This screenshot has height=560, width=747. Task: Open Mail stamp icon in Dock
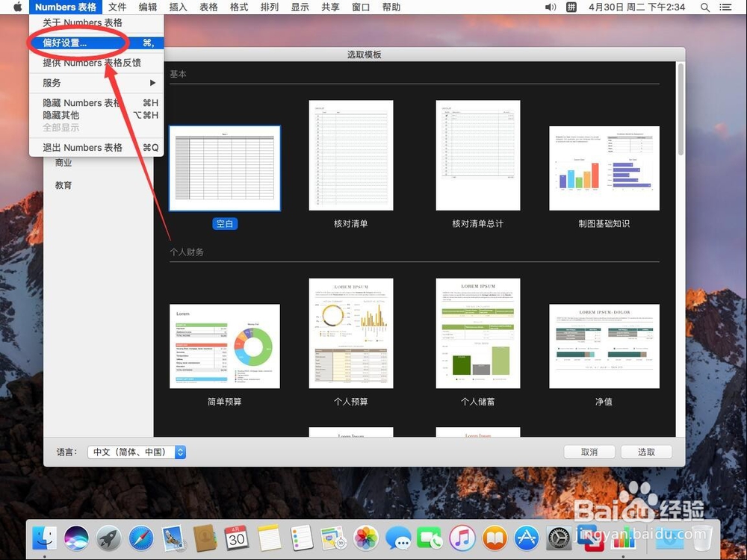pyautogui.click(x=173, y=538)
